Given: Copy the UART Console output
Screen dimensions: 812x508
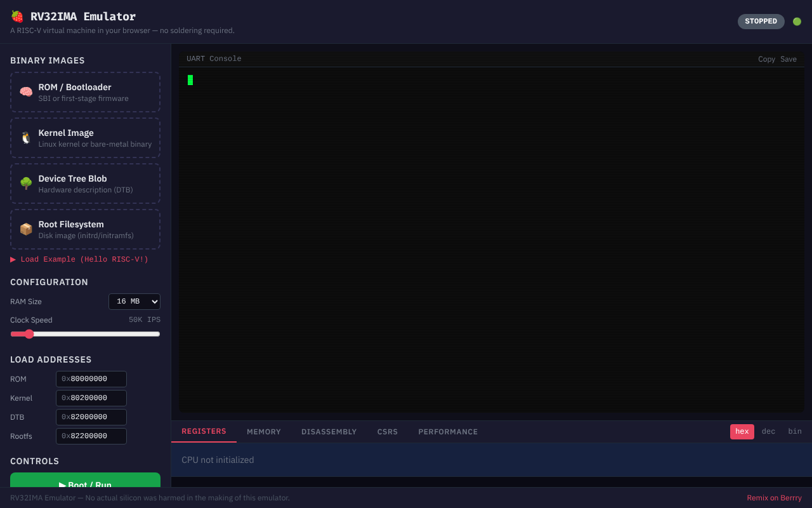Looking at the screenshot, I should point(766,59).
